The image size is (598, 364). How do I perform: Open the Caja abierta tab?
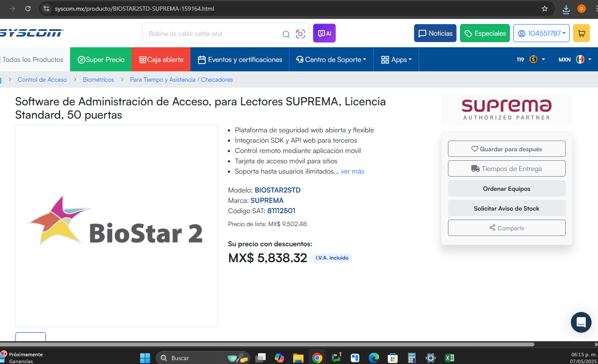161,59
